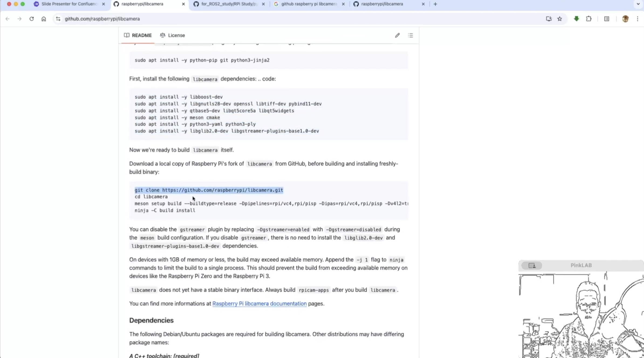This screenshot has width=644, height=358.
Task: Close the for_ROS2_study tab
Action: coord(263,4)
